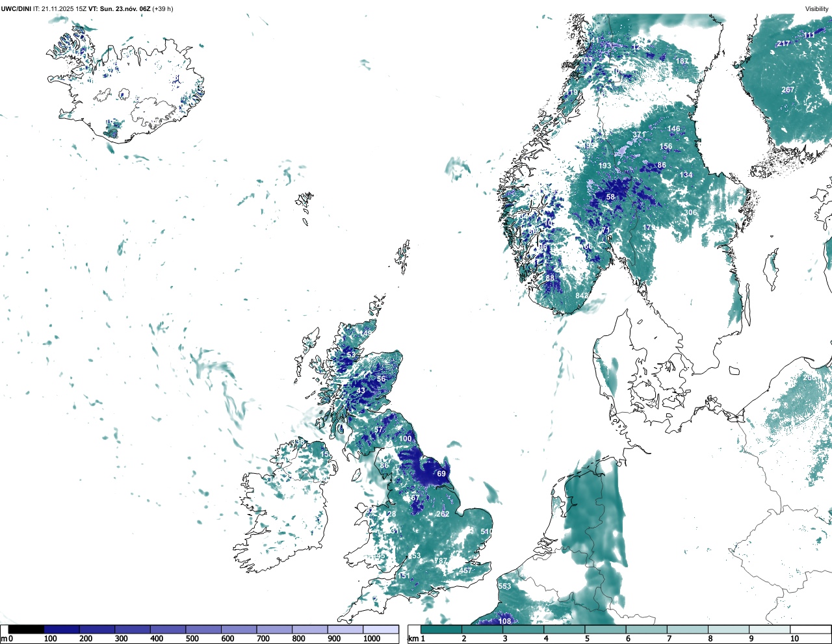Click the '193' visibility value near the Norway border

point(604,166)
